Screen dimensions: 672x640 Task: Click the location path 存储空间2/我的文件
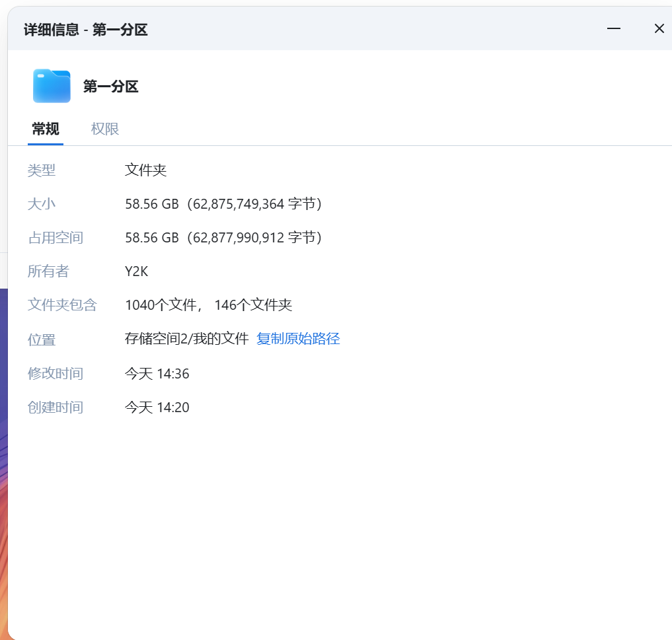pyautogui.click(x=187, y=338)
